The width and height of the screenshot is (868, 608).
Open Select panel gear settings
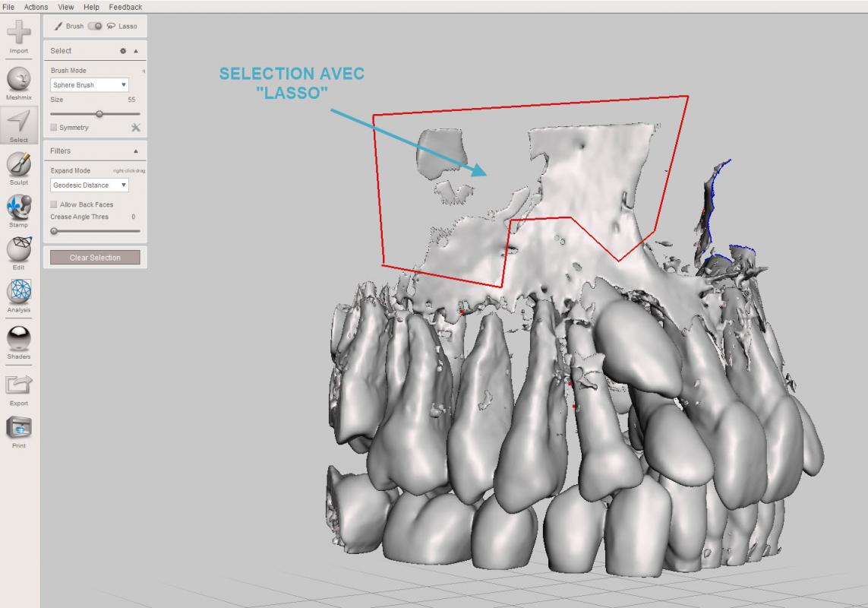[x=123, y=51]
